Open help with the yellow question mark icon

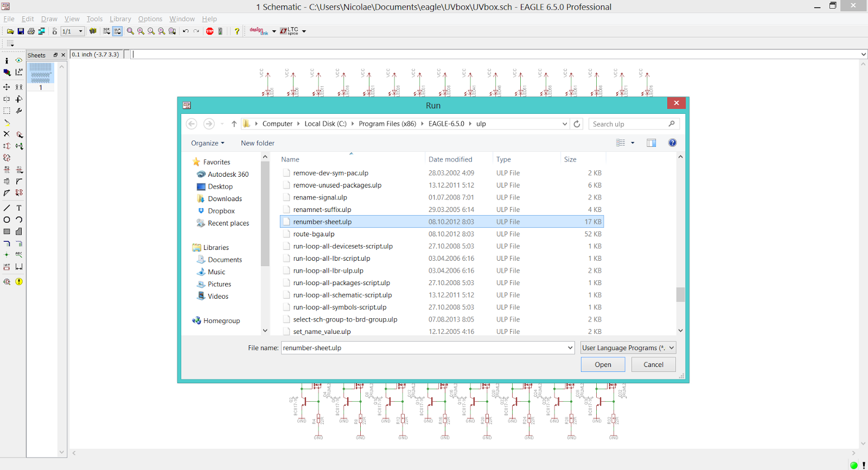(x=237, y=31)
